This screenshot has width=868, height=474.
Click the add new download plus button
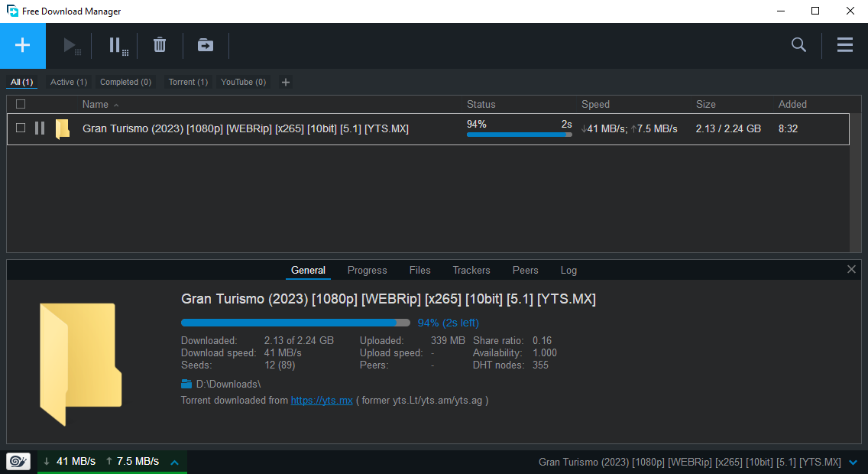23,46
